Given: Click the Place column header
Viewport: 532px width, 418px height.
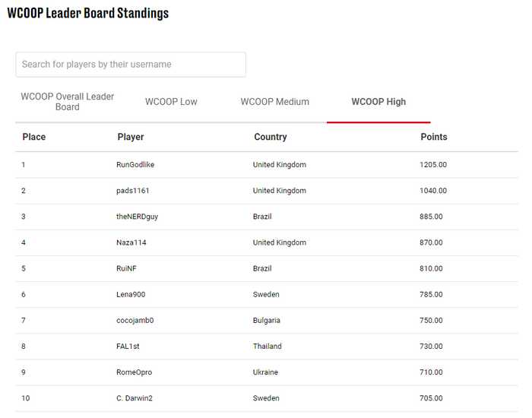Looking at the screenshot, I should click(34, 137).
